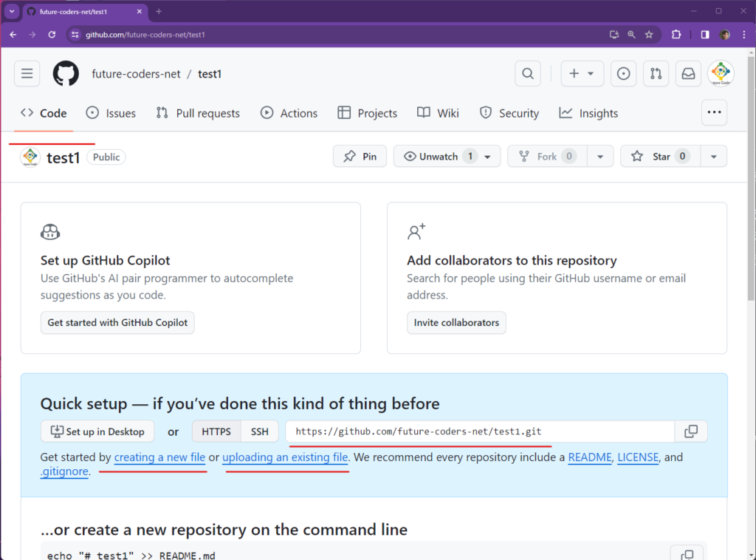
Task: Open the LICENSE link
Action: click(x=638, y=457)
